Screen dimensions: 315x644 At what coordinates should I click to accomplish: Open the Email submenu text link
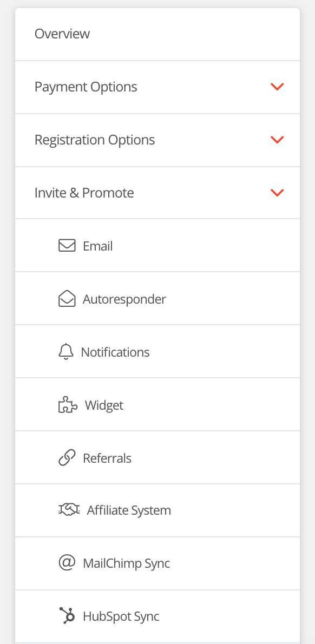tap(98, 246)
